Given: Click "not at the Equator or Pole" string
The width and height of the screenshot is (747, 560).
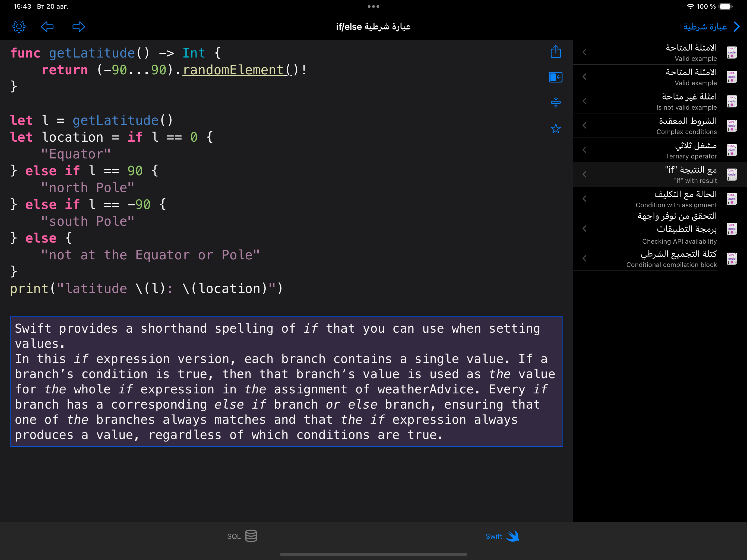Looking at the screenshot, I should pyautogui.click(x=150, y=255).
